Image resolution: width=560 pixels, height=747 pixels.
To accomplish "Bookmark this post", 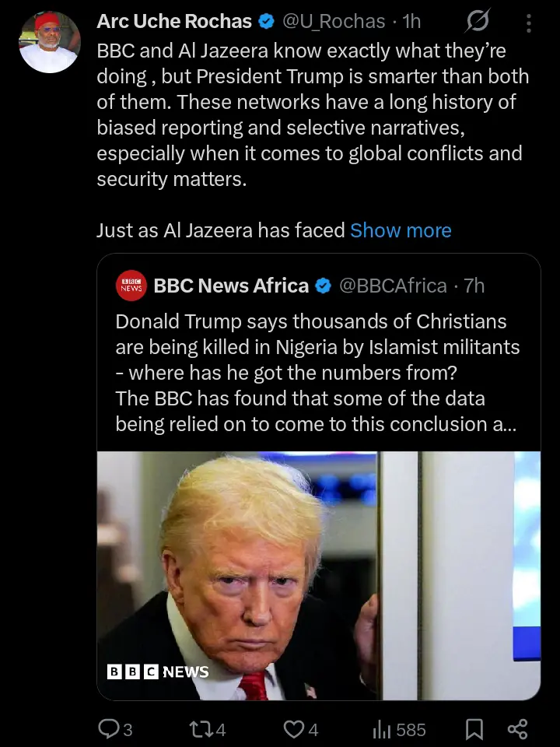I will pyautogui.click(x=474, y=729).
